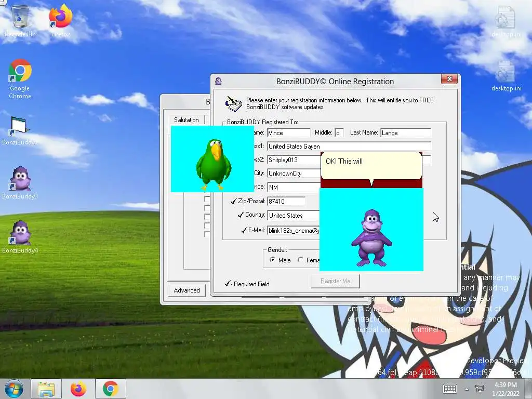The width and height of the screenshot is (532, 399).
Task: Click the Advanced button in back window
Action: [x=187, y=290]
